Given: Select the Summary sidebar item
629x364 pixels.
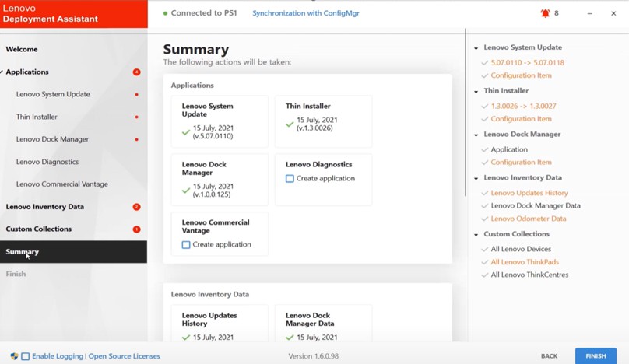Looking at the screenshot, I should [x=73, y=252].
